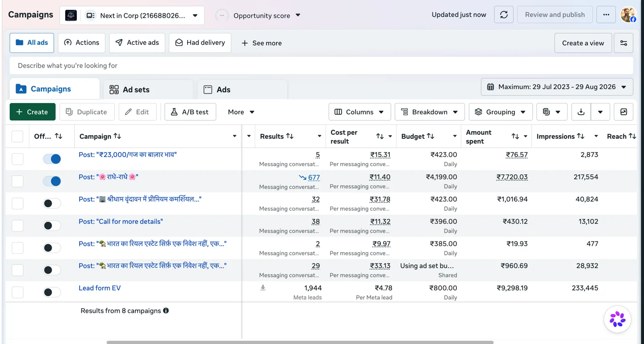Viewport: 644px width, 344px height.
Task: Tick the select-all campaigns checkbox
Action: click(x=17, y=136)
